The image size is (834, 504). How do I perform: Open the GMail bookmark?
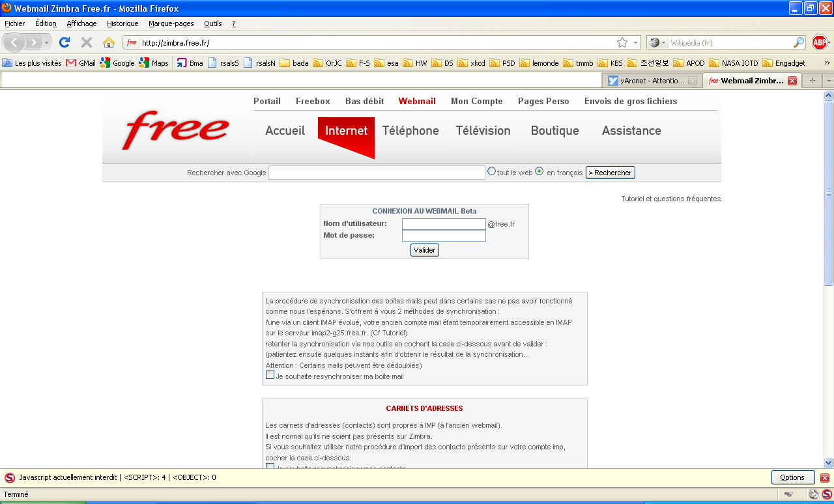[81, 63]
